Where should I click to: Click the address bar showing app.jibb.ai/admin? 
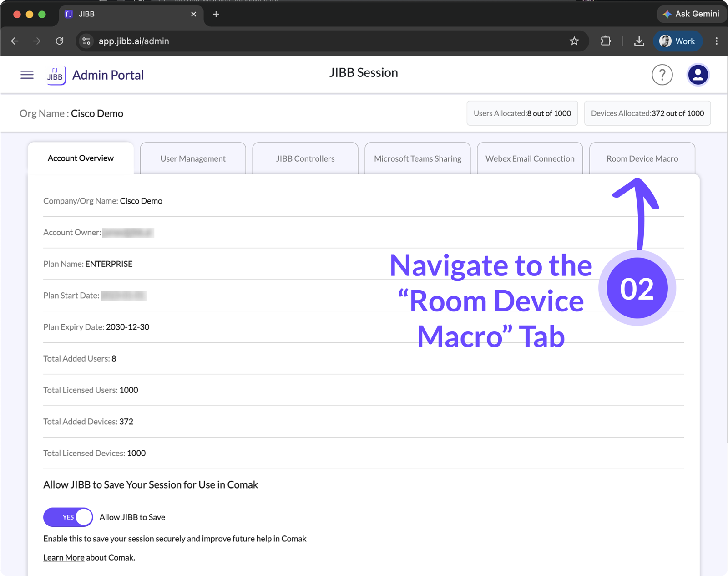332,41
